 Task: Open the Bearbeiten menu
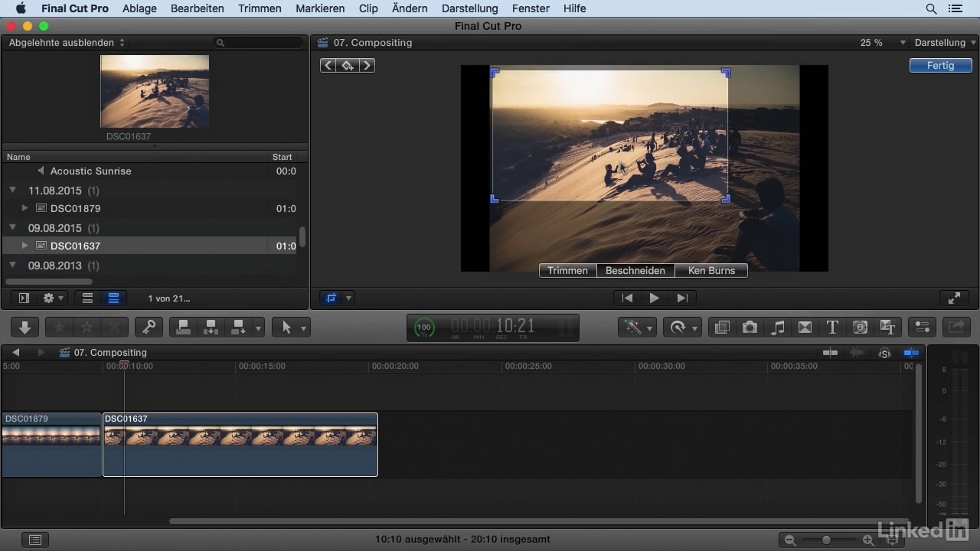(198, 8)
